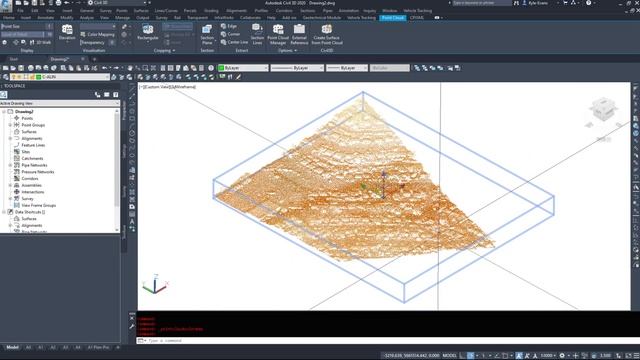This screenshot has width=640, height=360.
Task: Adjust the Transparency slider
Action: tap(98, 42)
